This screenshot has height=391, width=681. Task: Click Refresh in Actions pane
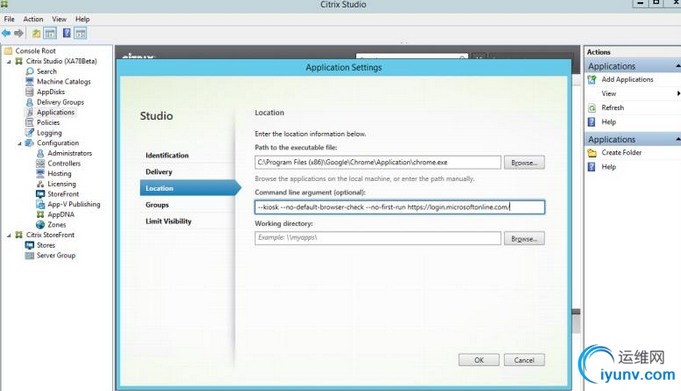pos(612,108)
